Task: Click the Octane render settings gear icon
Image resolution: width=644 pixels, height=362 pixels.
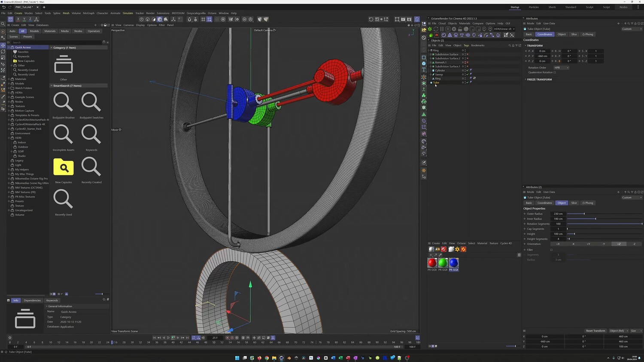Action: (454, 29)
